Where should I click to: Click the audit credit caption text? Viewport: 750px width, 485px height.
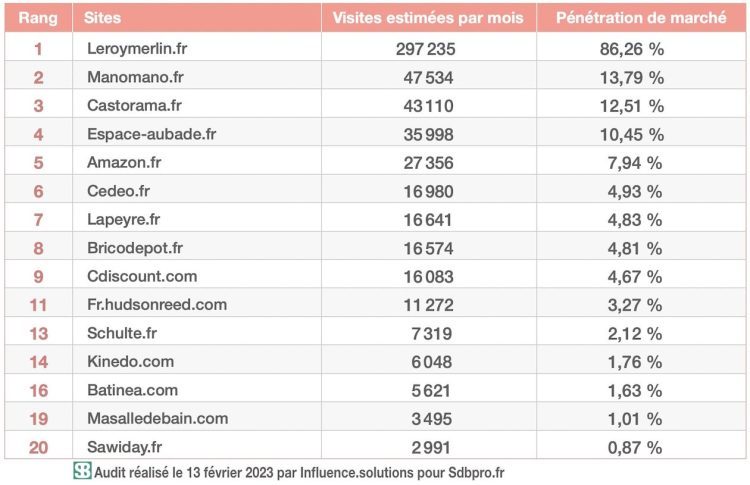click(300, 471)
